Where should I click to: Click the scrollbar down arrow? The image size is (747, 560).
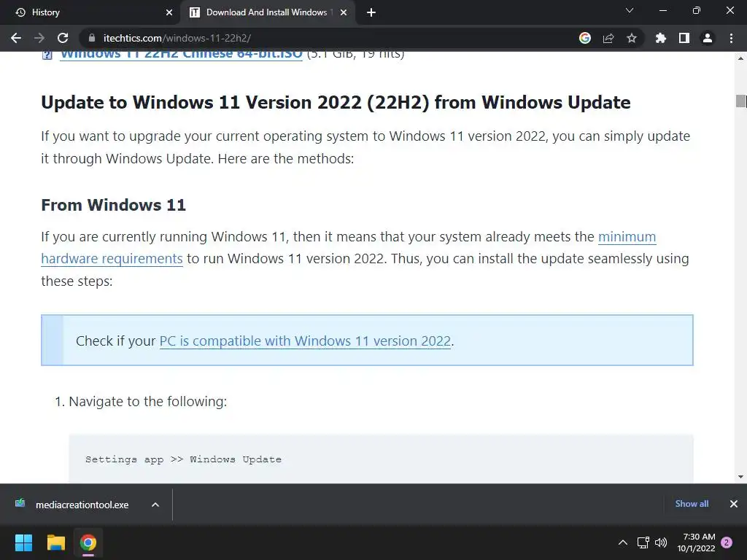740,477
